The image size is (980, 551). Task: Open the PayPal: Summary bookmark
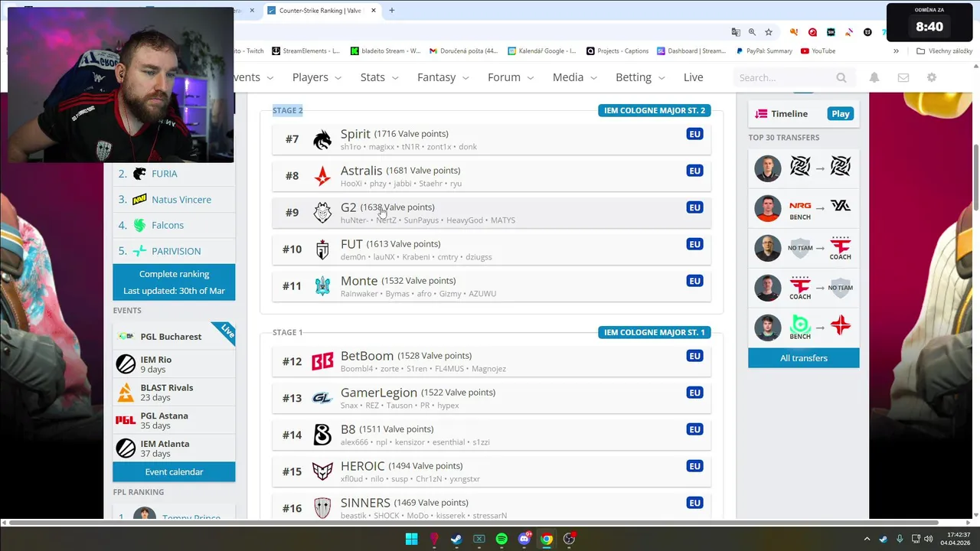click(x=764, y=51)
